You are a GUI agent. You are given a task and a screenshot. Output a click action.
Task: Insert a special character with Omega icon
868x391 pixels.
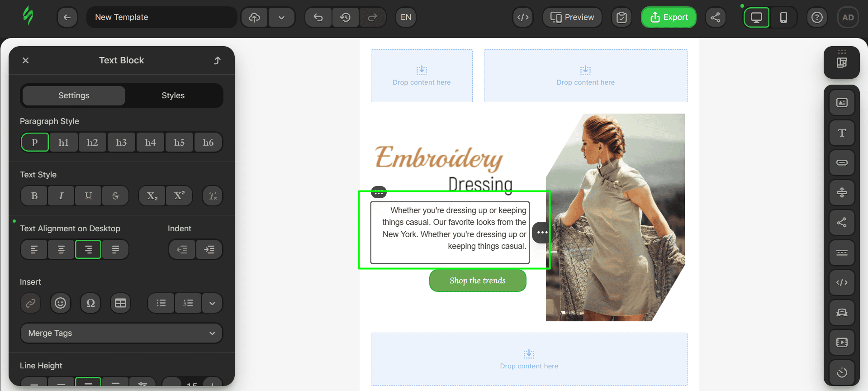click(90, 303)
